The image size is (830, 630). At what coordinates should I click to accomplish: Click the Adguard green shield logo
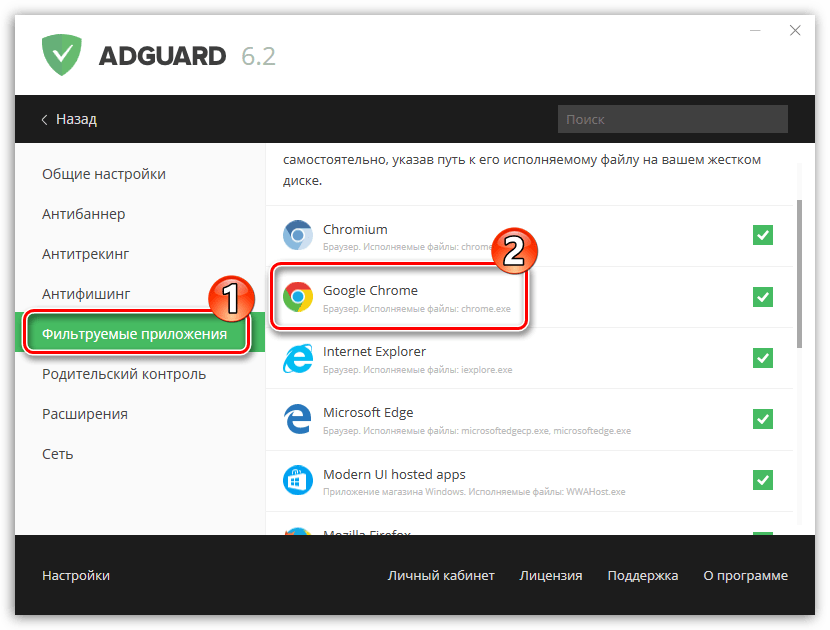coord(61,55)
